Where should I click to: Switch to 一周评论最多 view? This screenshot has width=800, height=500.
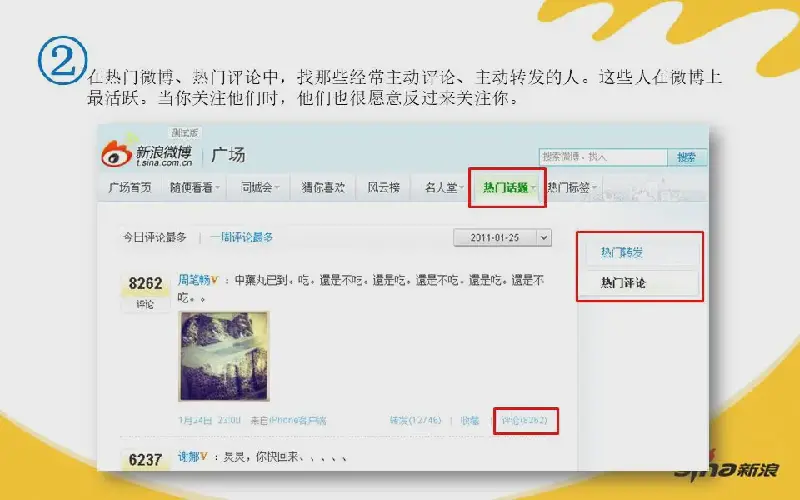(x=241, y=237)
